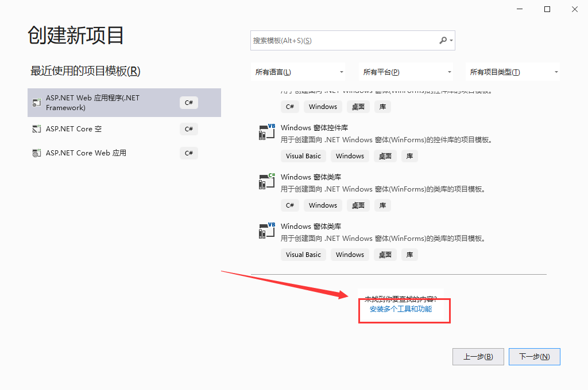The height and width of the screenshot is (390, 588).
Task: Select recent template ASP.NET Core 空
Action: (124, 129)
